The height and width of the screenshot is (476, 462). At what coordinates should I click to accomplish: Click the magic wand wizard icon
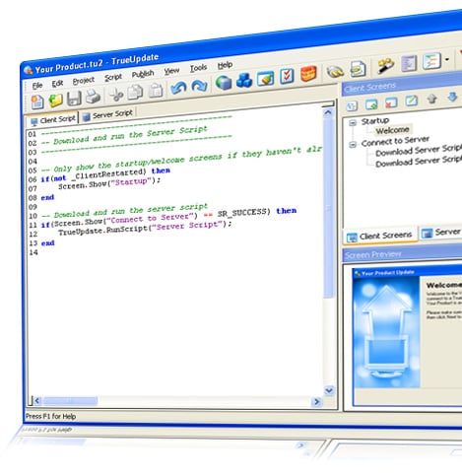point(386,66)
